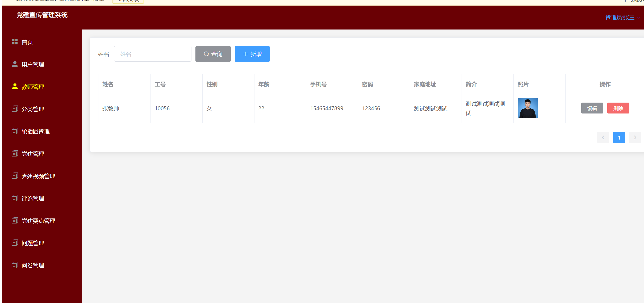This screenshot has height=303, width=644.
Task: Click the 党建管理 document icon
Action: [x=15, y=153]
